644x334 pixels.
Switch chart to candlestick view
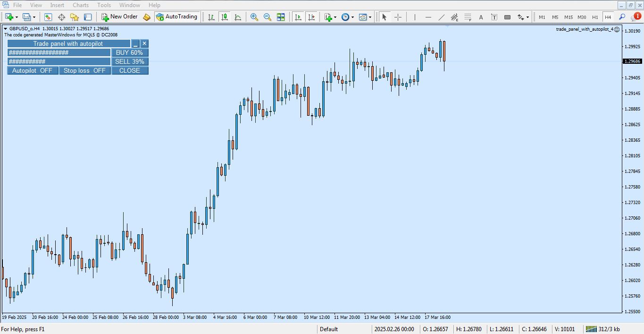point(224,17)
